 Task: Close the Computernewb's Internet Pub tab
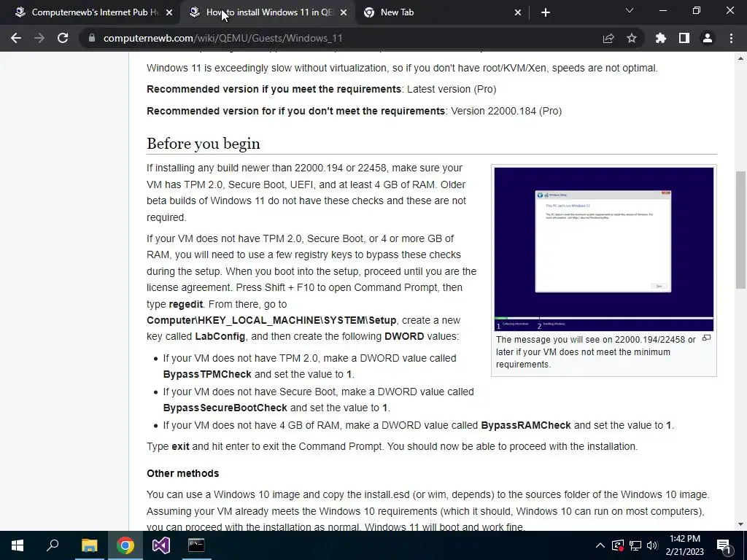169,12
